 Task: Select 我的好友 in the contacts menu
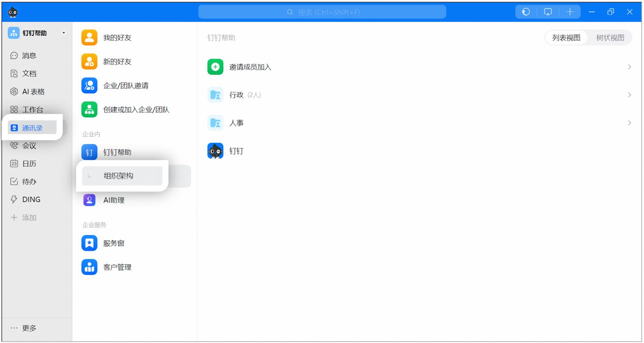[x=117, y=38]
